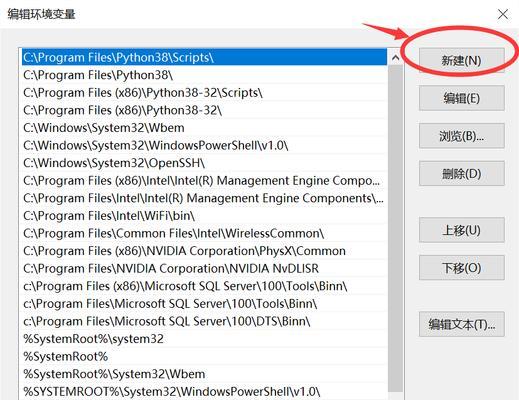Click the 删除(D) button
Screen dimensions: 519x400
click(462, 173)
